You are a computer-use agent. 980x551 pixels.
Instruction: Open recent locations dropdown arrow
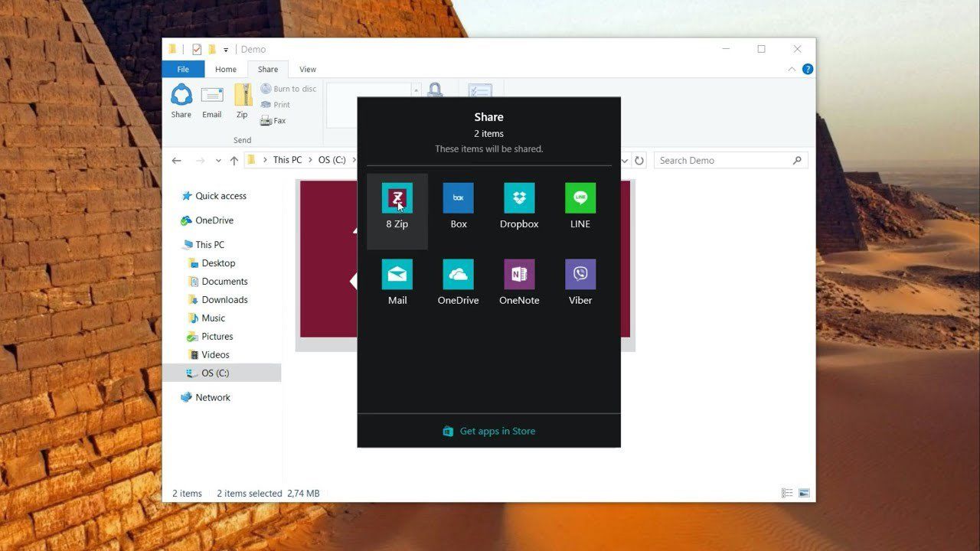click(x=218, y=161)
